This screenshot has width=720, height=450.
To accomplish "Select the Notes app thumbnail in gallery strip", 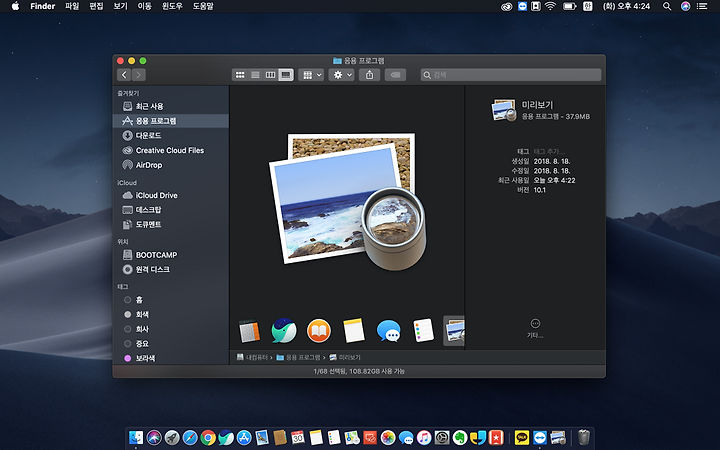I will tap(354, 331).
